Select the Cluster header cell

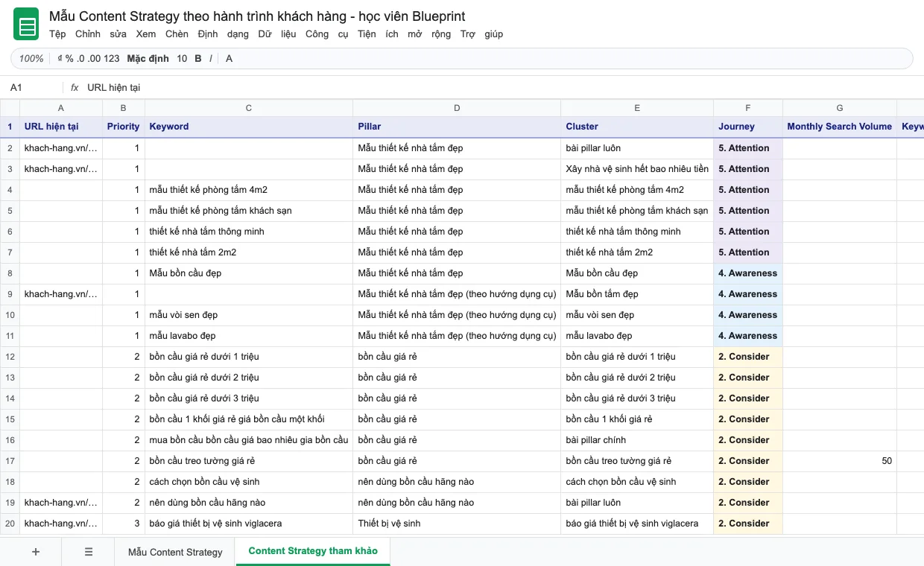637,127
